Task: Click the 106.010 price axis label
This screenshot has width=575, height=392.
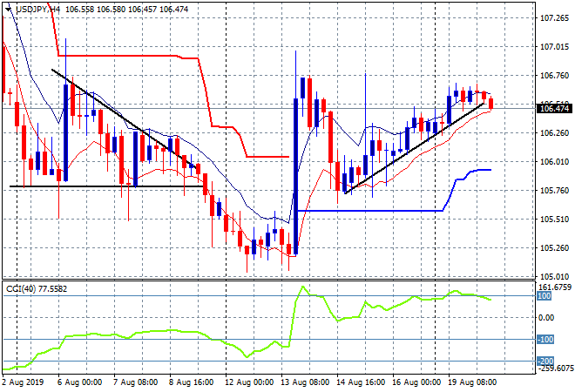Action: 554,162
